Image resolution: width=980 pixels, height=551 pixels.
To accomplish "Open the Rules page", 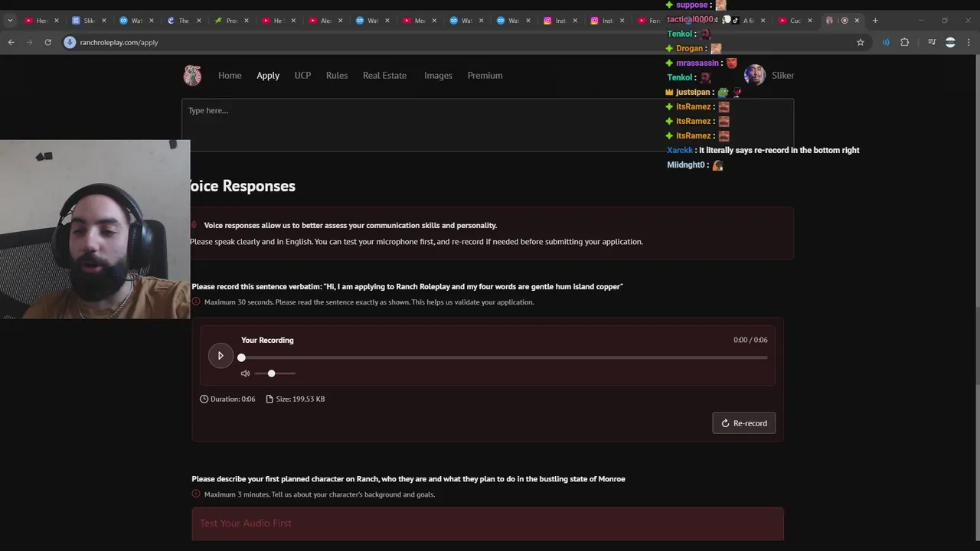I will tap(337, 75).
